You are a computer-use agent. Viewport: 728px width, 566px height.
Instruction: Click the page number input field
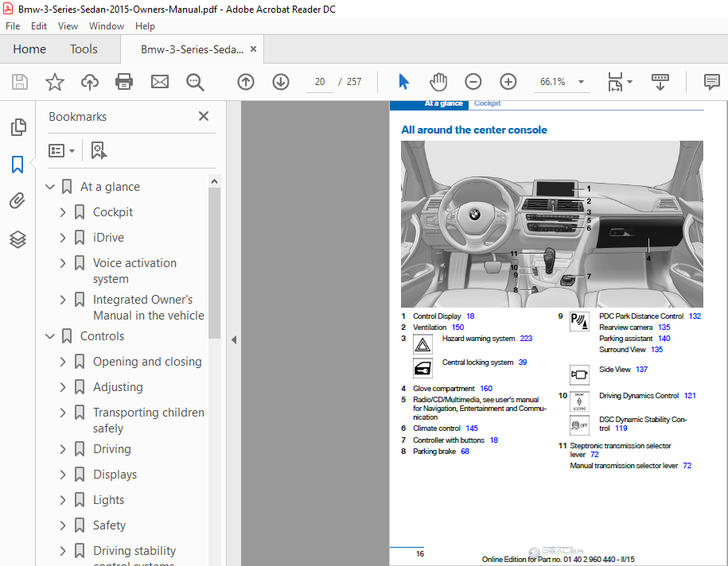pos(319,82)
